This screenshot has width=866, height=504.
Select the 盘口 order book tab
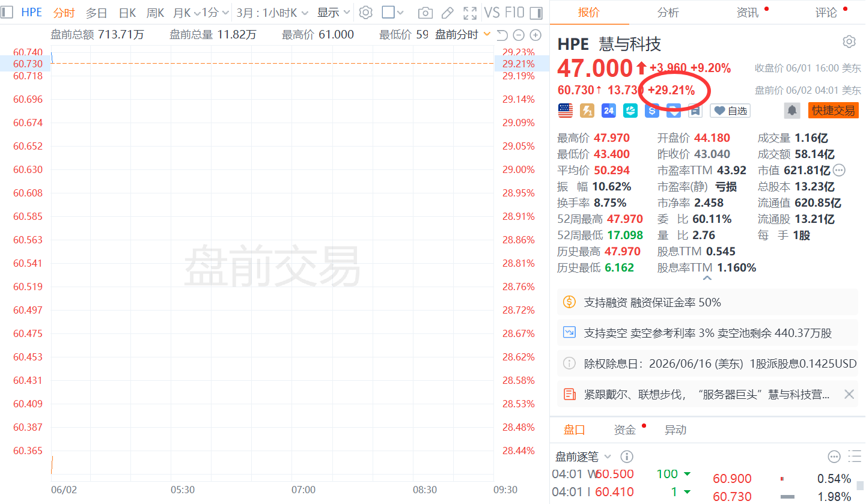574,430
